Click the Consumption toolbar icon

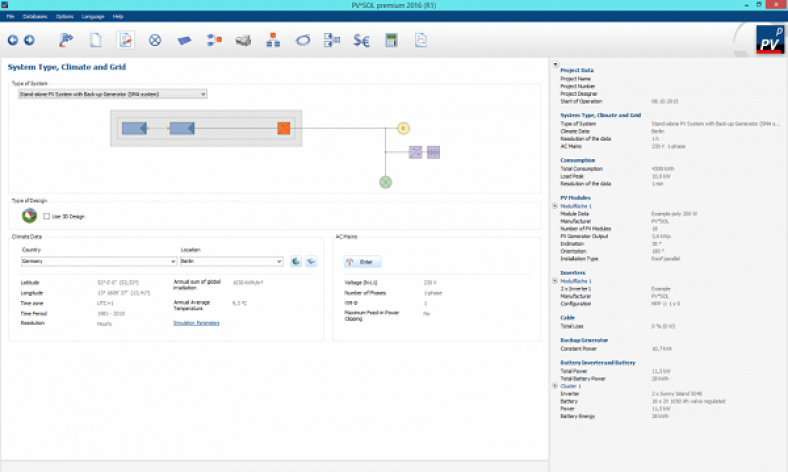coord(155,40)
